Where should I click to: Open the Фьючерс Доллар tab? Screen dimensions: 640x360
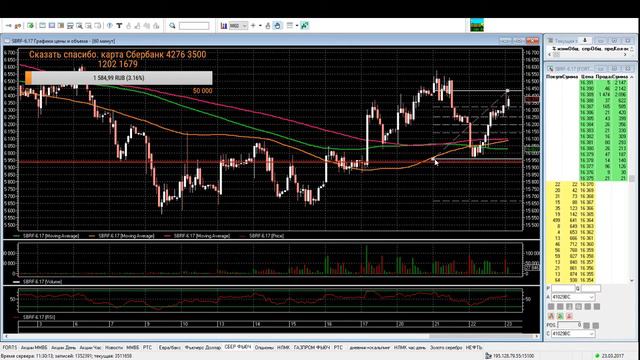[x=202, y=348]
